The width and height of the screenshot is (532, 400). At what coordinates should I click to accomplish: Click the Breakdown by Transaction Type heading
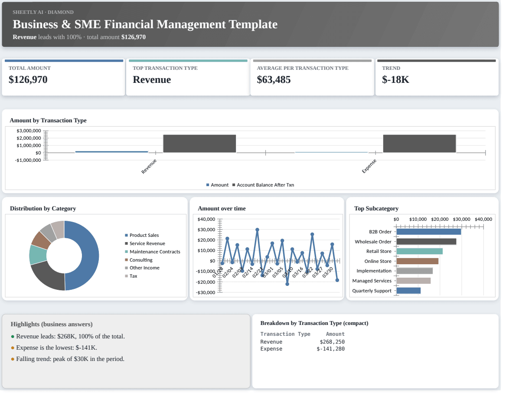point(314,323)
